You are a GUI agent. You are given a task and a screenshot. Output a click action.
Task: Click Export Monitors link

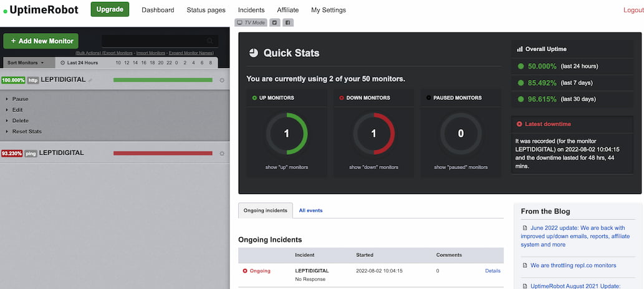(117, 53)
